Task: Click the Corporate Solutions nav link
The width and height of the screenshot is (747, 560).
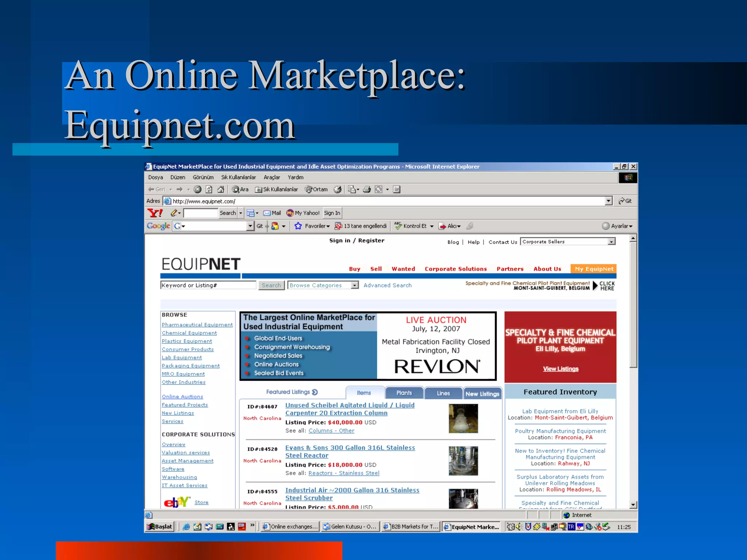Action: (x=456, y=269)
